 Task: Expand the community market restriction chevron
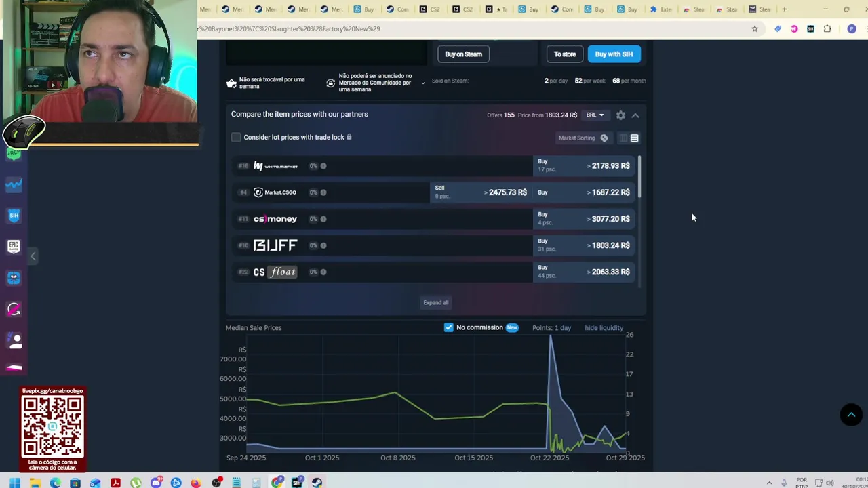(422, 83)
